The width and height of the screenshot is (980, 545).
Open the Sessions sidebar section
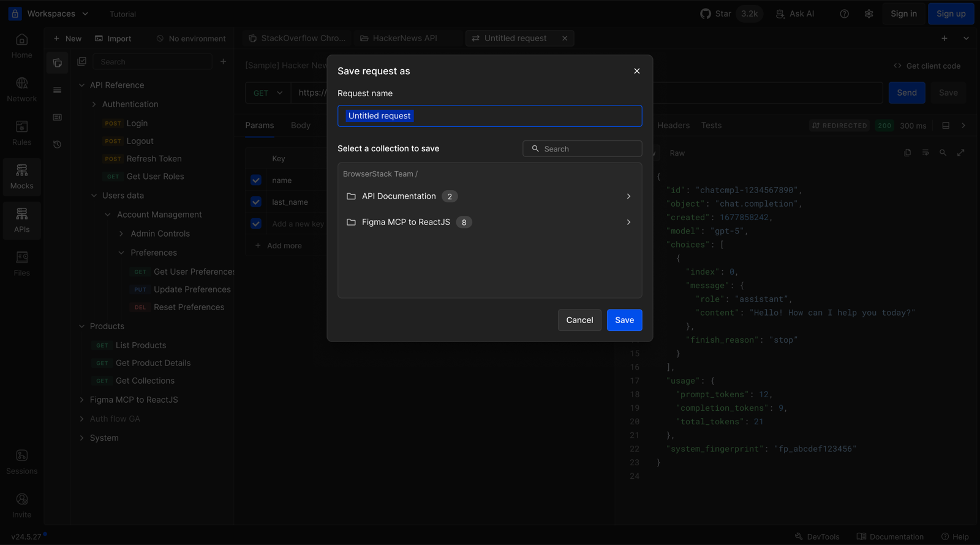(x=21, y=462)
